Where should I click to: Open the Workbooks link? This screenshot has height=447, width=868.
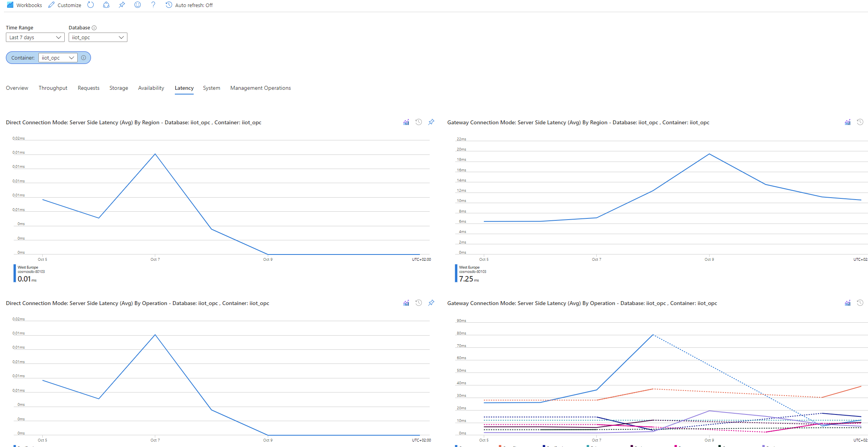24,5
